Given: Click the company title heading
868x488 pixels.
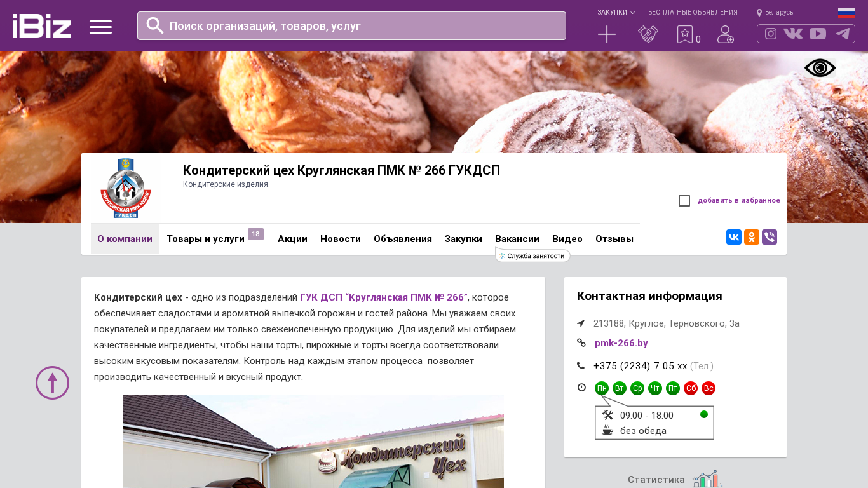Looking at the screenshot, I should [341, 170].
